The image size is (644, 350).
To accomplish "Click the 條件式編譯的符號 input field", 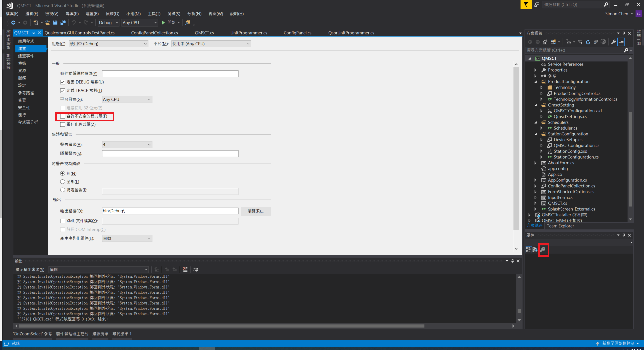I will click(x=170, y=74).
